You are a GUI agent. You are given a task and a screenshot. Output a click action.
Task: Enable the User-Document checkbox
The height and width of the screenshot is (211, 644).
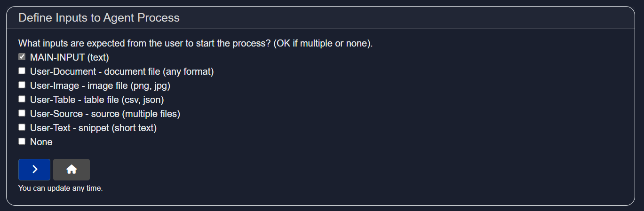22,71
